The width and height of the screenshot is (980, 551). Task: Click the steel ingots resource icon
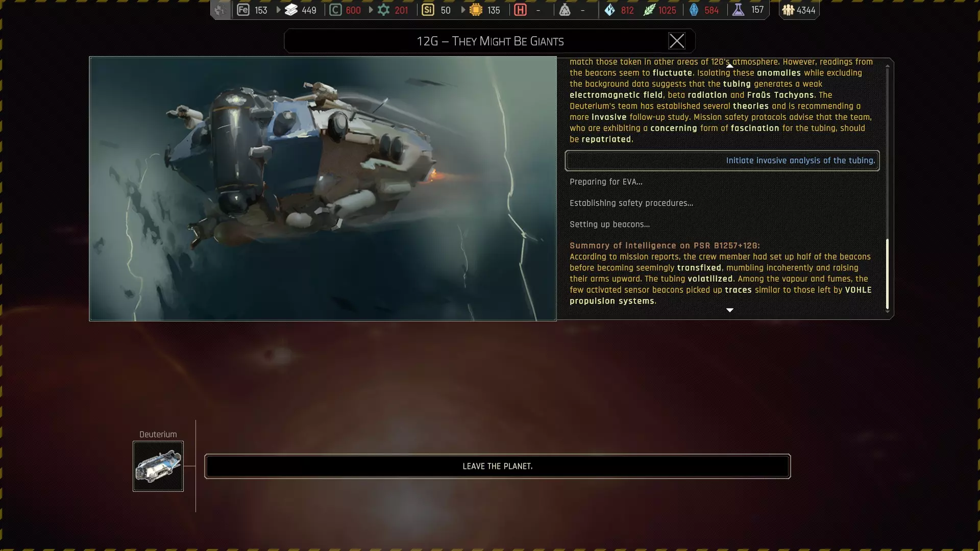tap(291, 10)
